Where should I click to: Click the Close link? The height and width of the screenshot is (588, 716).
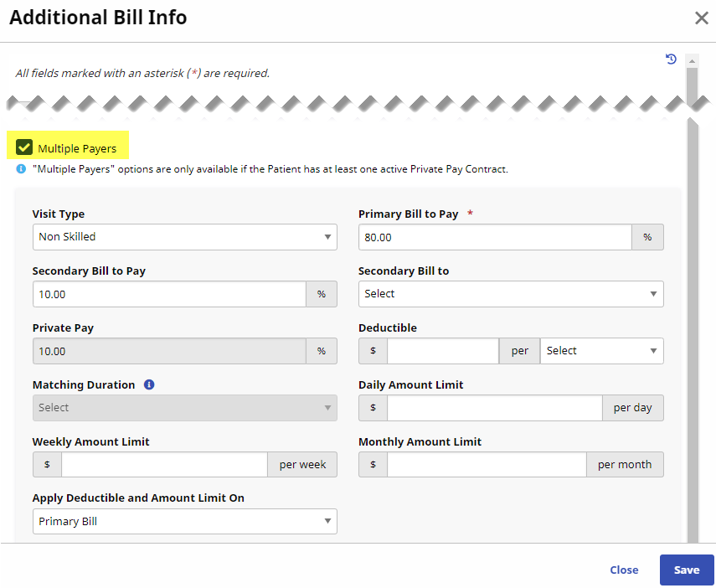pos(624,570)
